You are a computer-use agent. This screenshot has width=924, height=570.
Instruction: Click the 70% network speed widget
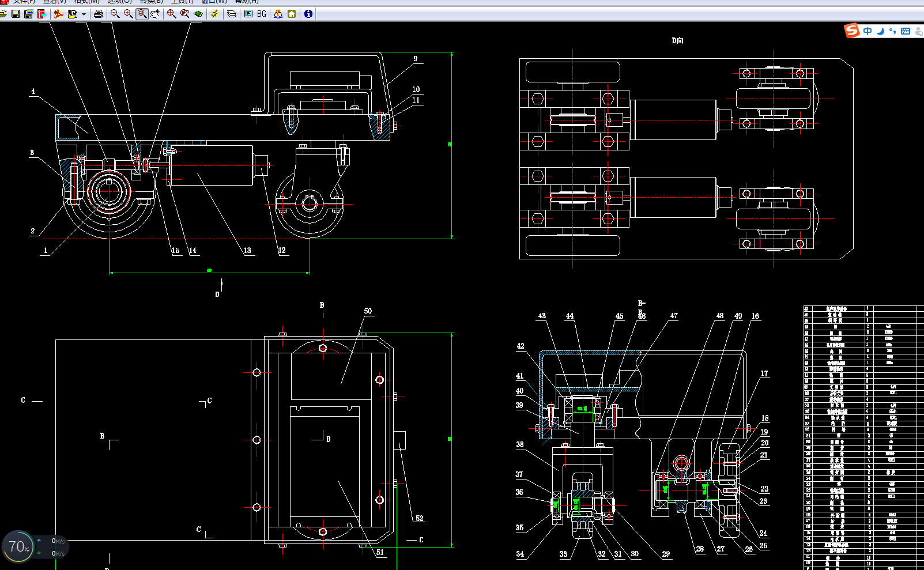[x=19, y=546]
